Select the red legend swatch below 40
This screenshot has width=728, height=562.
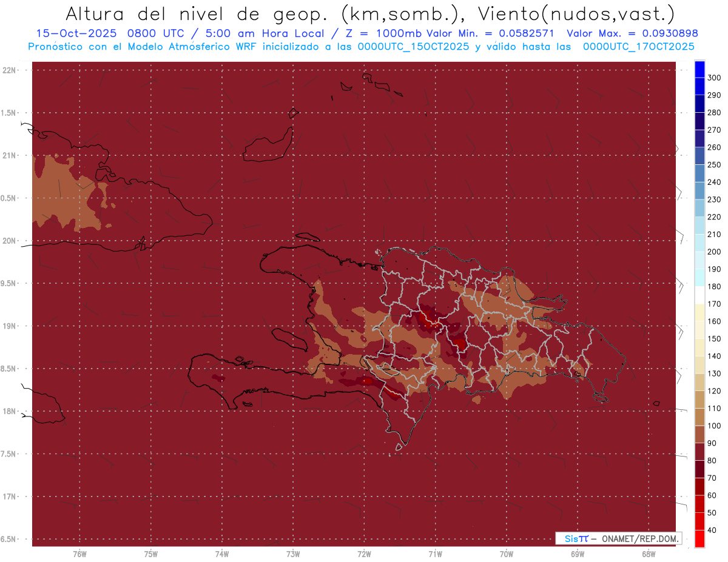click(x=699, y=539)
